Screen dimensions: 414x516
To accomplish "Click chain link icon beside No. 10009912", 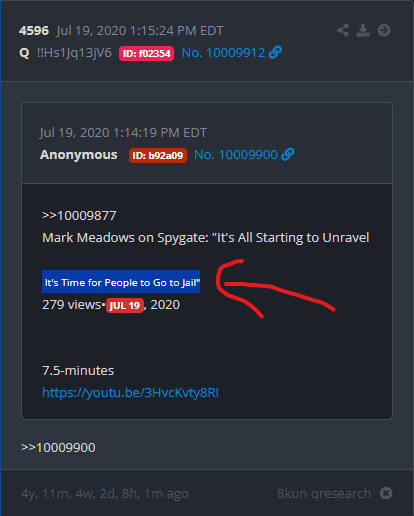I will [x=275, y=53].
